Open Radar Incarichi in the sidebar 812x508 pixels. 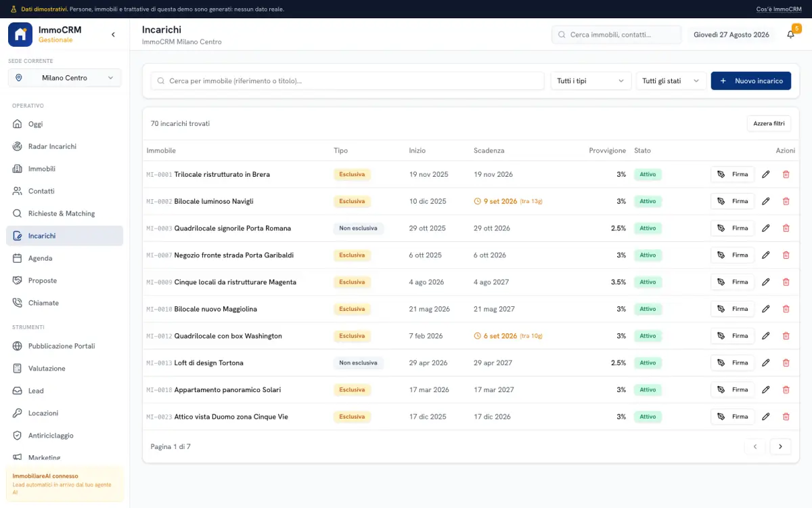pyautogui.click(x=65, y=146)
